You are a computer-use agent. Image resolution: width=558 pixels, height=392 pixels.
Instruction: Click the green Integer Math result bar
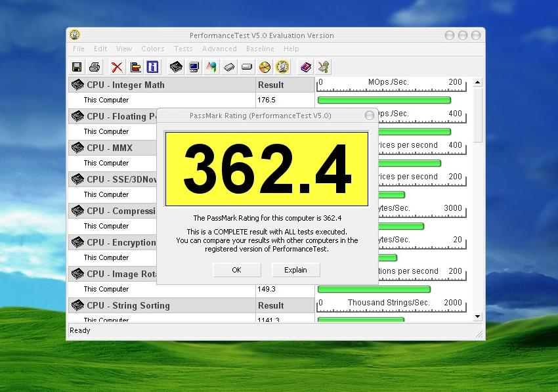pos(384,100)
